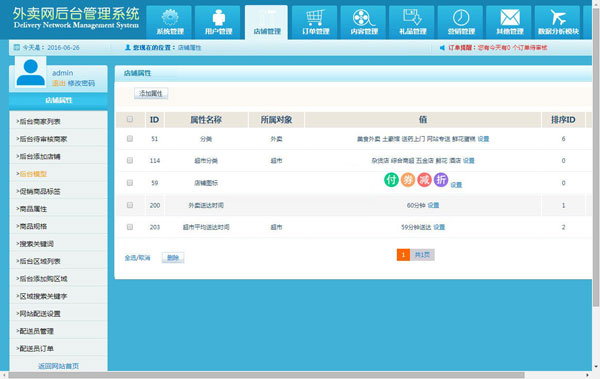Click 设置 link next to 折 badge

pos(456,185)
